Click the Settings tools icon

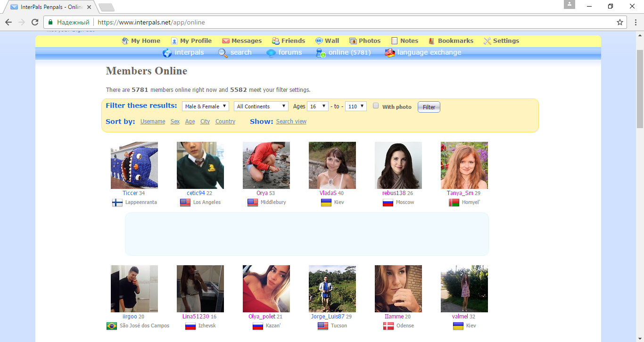(487, 41)
